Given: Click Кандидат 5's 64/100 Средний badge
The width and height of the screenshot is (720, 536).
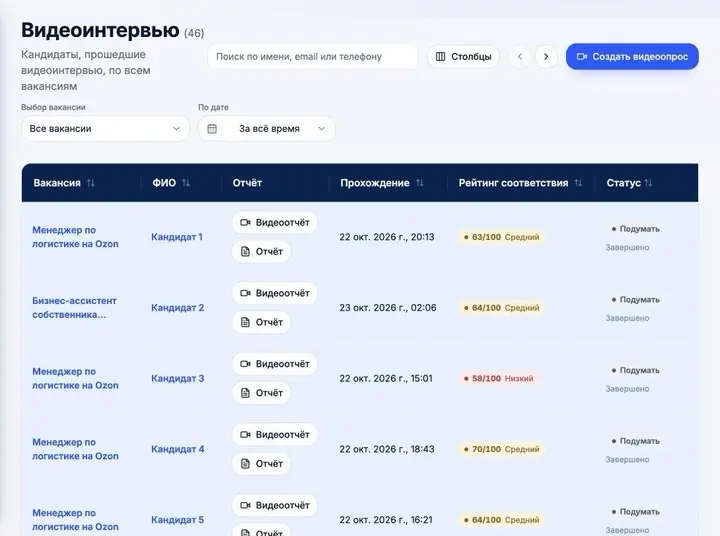Looking at the screenshot, I should [501, 520].
